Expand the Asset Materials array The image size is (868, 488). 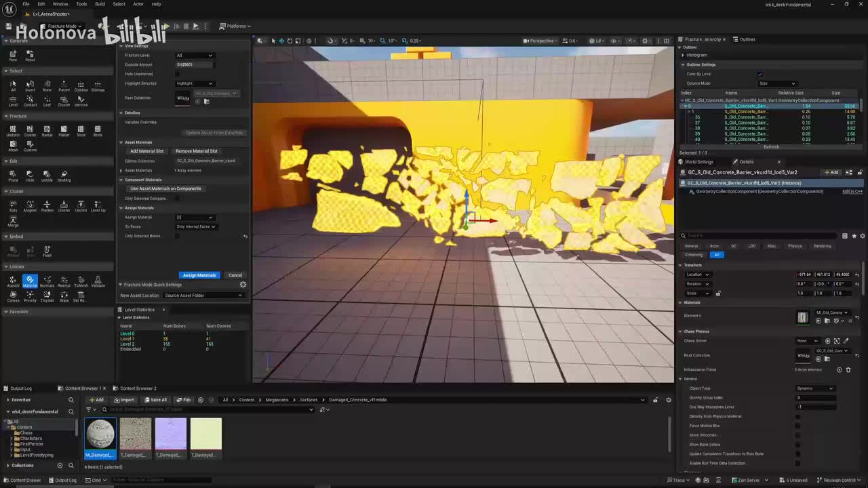pos(123,170)
